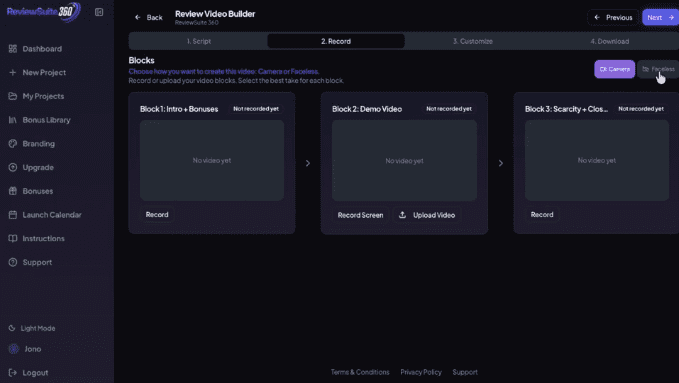Click the Jono avatar icon
679x383 pixels.
(14, 349)
